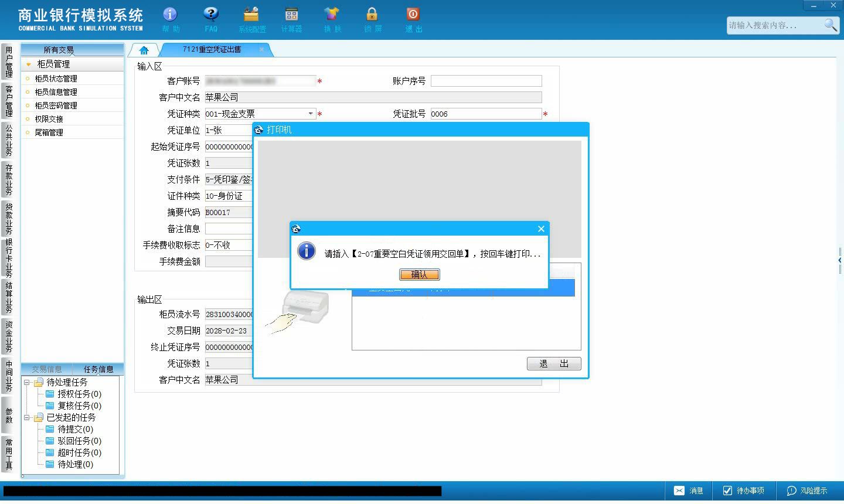Collapse the 已发起的任务 tree node

tap(26, 418)
